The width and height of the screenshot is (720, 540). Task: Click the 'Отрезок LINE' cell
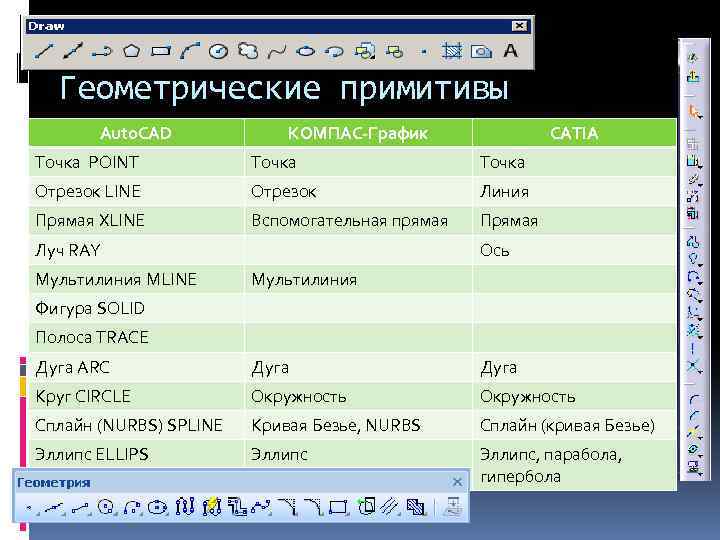pyautogui.click(x=136, y=191)
